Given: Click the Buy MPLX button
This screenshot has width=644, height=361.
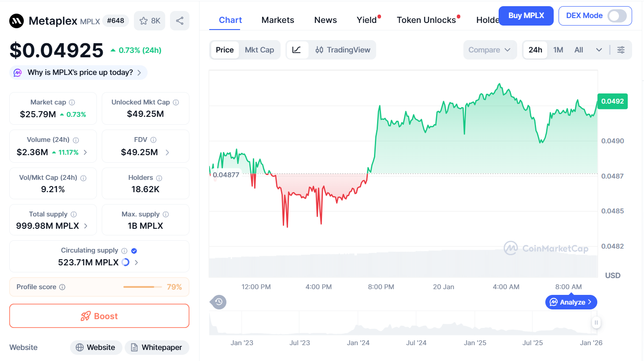Looking at the screenshot, I should pyautogui.click(x=526, y=15).
